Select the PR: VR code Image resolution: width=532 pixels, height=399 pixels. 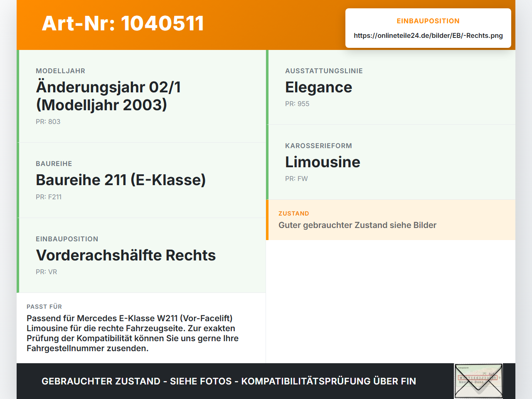pyautogui.click(x=46, y=272)
